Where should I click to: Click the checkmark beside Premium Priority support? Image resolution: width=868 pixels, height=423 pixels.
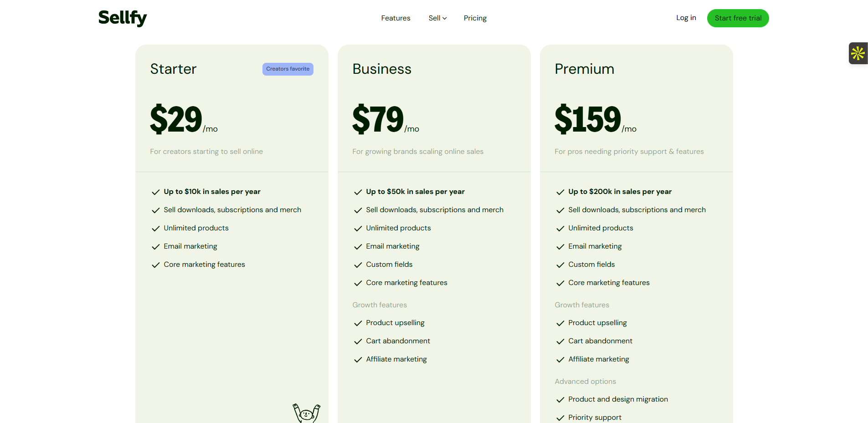(x=560, y=418)
